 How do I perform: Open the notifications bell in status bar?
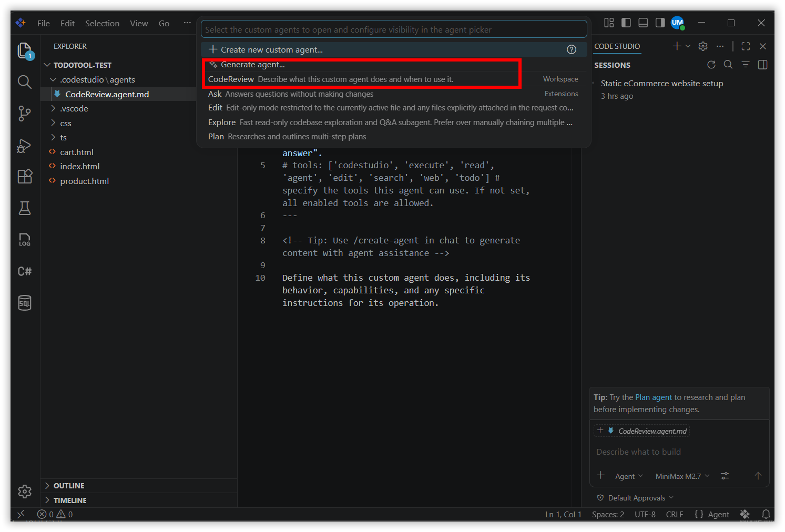[766, 514]
